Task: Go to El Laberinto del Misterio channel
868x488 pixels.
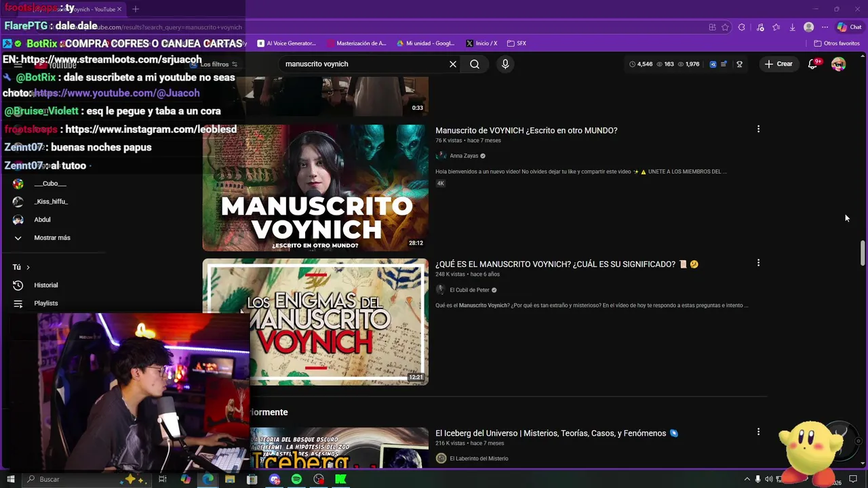Action: (x=479, y=459)
